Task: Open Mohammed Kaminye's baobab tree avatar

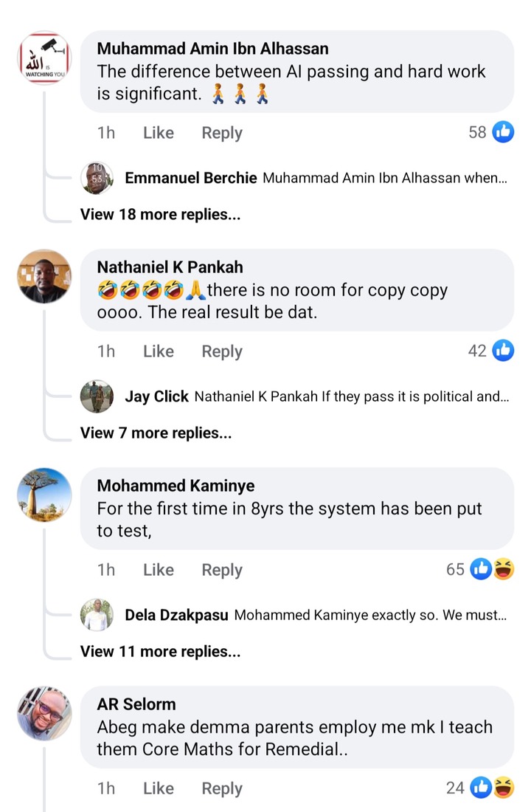Action: pyautogui.click(x=44, y=495)
